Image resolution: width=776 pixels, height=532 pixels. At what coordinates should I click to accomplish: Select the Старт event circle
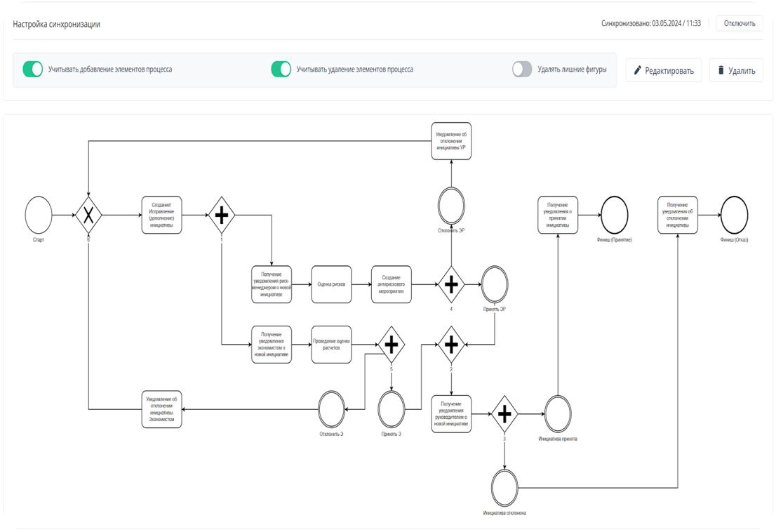(39, 215)
